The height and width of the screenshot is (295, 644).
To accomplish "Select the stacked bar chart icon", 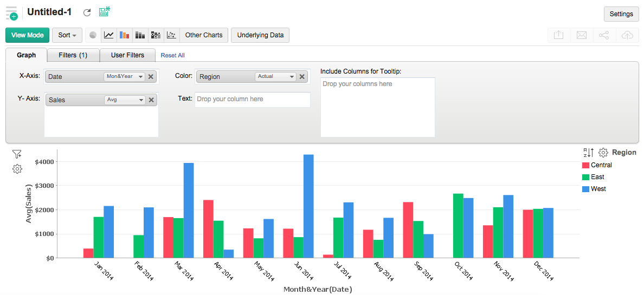I will (140, 35).
